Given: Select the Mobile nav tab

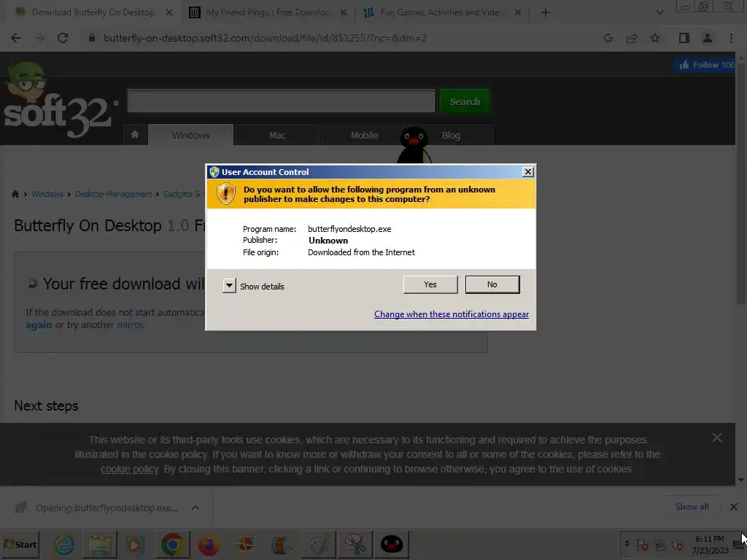Looking at the screenshot, I should coord(365,135).
